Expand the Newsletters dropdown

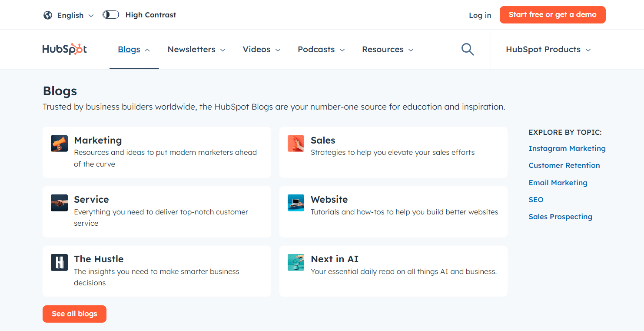(196, 49)
